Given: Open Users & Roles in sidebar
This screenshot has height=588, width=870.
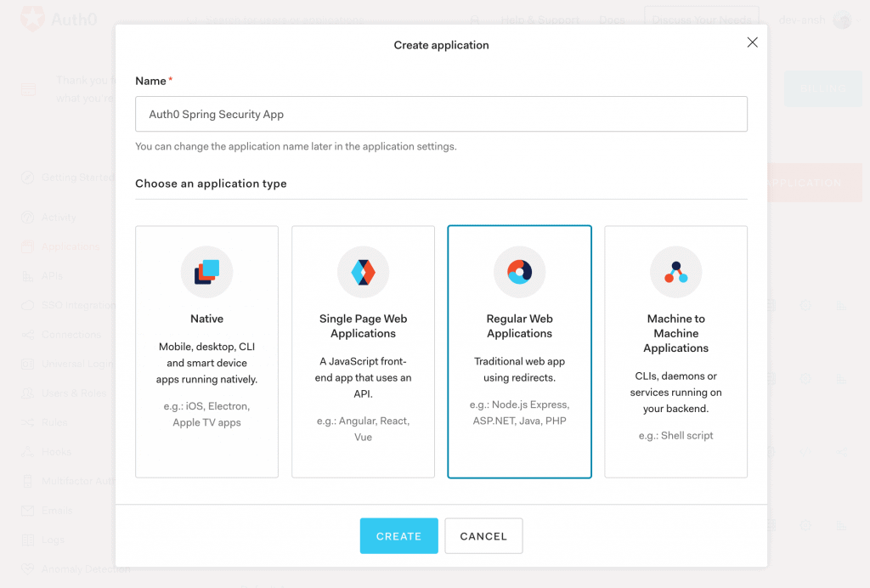Looking at the screenshot, I should coord(74,393).
